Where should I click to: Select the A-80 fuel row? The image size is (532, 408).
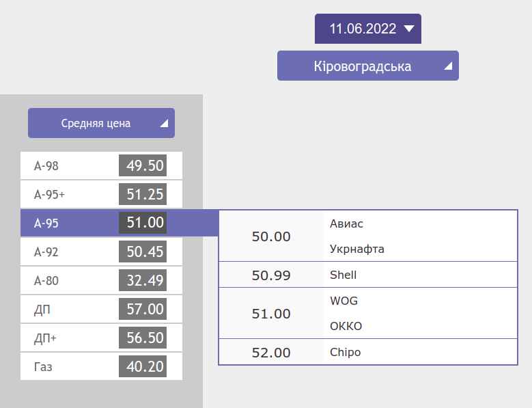(101, 281)
